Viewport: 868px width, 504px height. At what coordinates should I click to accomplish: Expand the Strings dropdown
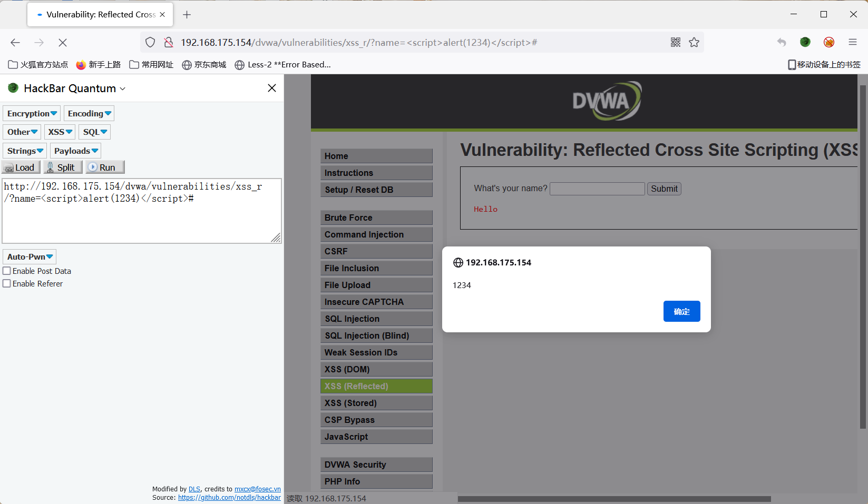click(x=25, y=151)
